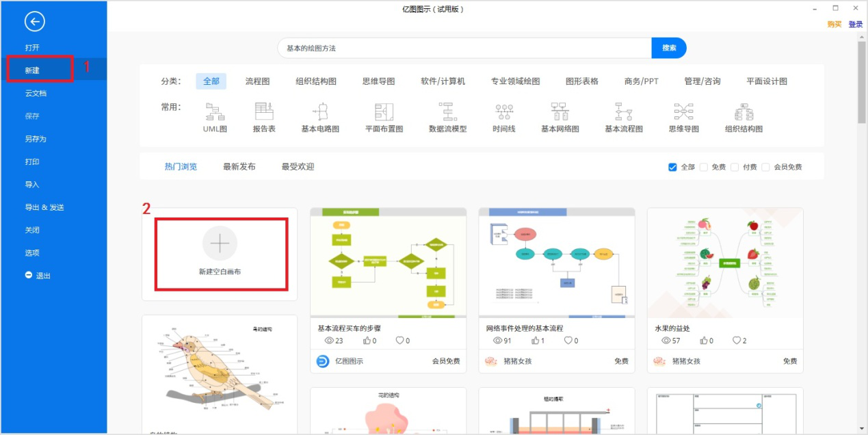
Task: Click the 搜索 button
Action: 669,48
